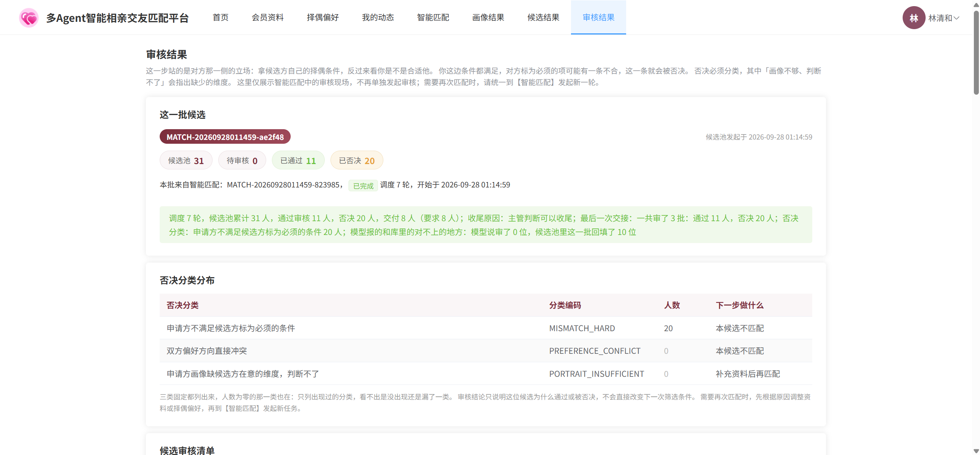Screen dimensions: 980x455
Task: Click the 已否决 20 counter chip
Action: (x=357, y=160)
